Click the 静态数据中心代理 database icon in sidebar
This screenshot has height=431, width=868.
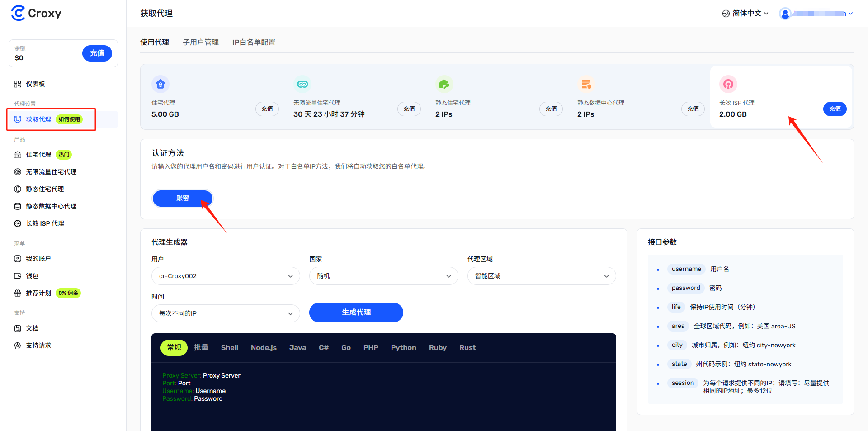coord(18,206)
